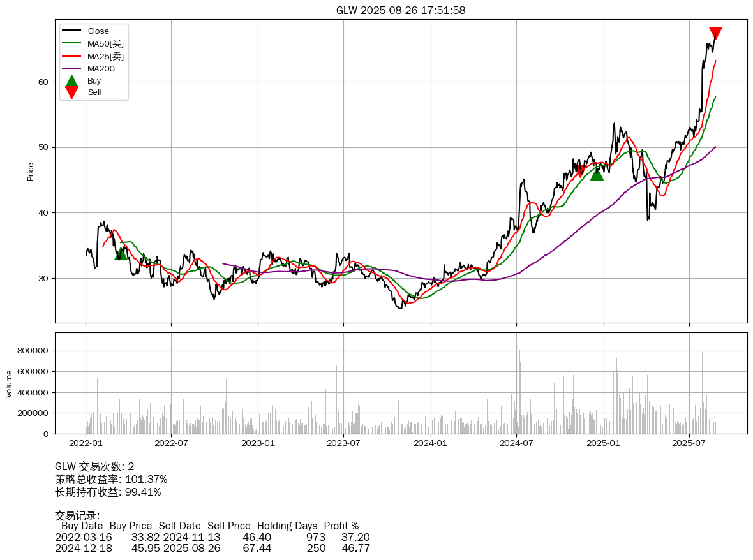
Task: Click the trade row with Buy Date 2024-12-18
Action: click(x=212, y=548)
